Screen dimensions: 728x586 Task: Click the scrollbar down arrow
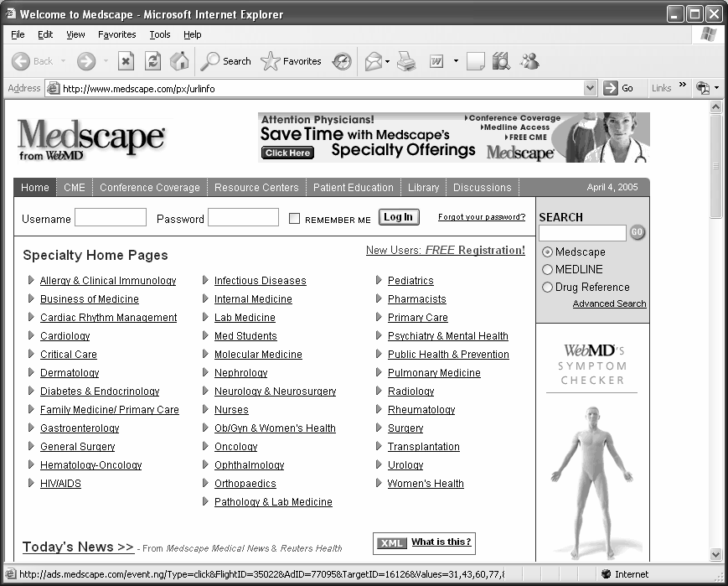coord(715,554)
